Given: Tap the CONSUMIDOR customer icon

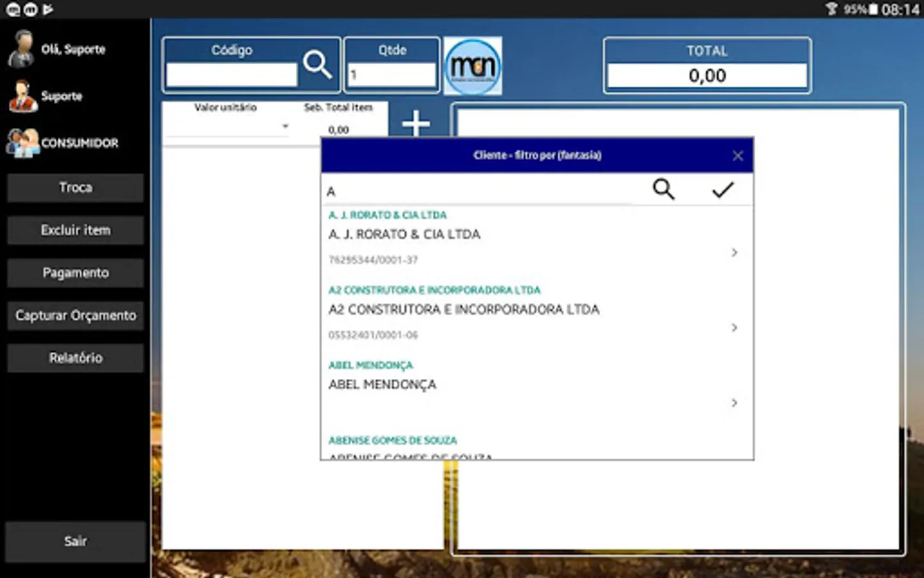Looking at the screenshot, I should point(22,143).
